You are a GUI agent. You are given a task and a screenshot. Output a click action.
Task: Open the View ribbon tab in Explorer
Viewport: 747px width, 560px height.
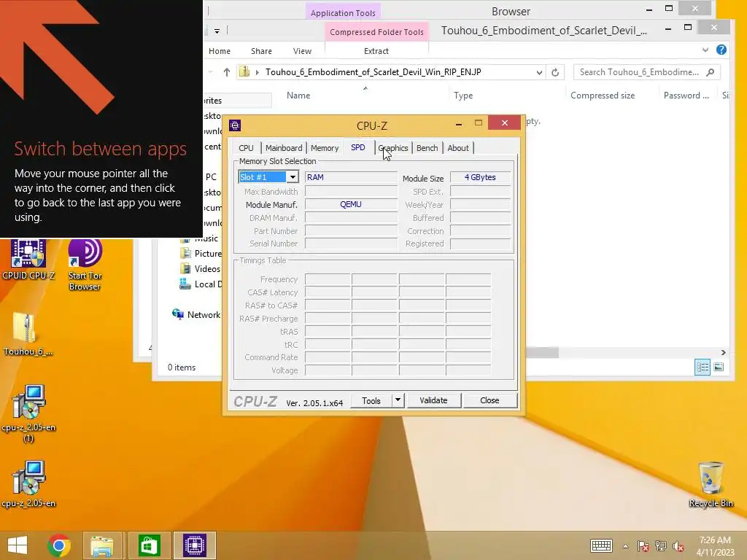(302, 51)
